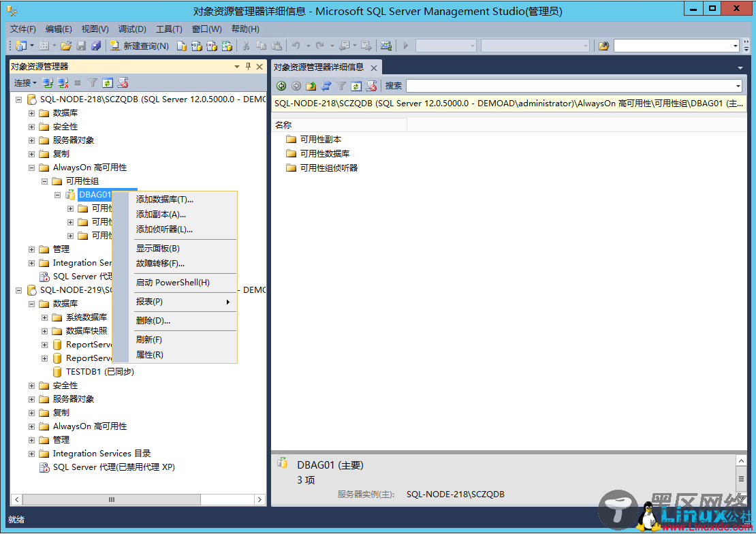Toggle auto-hide pin on 对象资源管理器 panel
Image resolution: width=756 pixels, height=534 pixels.
point(249,67)
